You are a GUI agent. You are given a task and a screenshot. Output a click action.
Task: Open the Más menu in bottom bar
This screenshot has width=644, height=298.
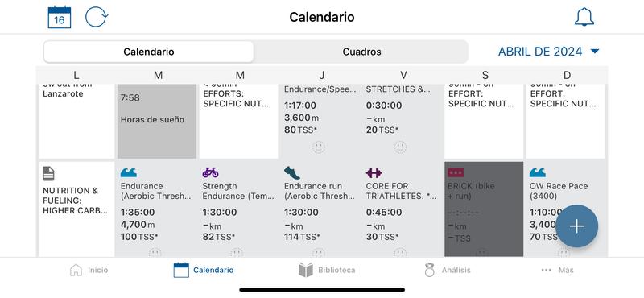(x=557, y=270)
